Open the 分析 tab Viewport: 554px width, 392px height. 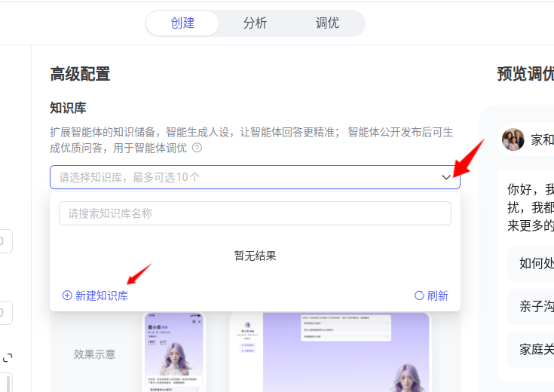click(255, 23)
